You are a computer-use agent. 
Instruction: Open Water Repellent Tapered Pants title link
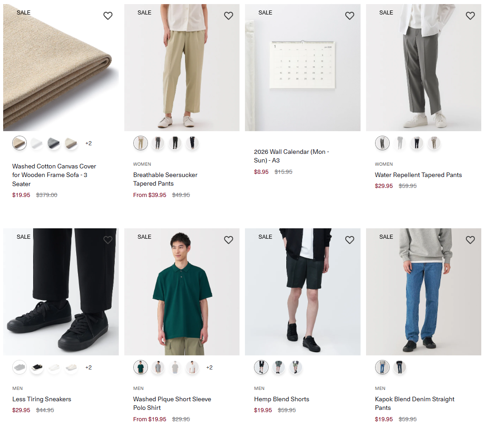(x=418, y=175)
